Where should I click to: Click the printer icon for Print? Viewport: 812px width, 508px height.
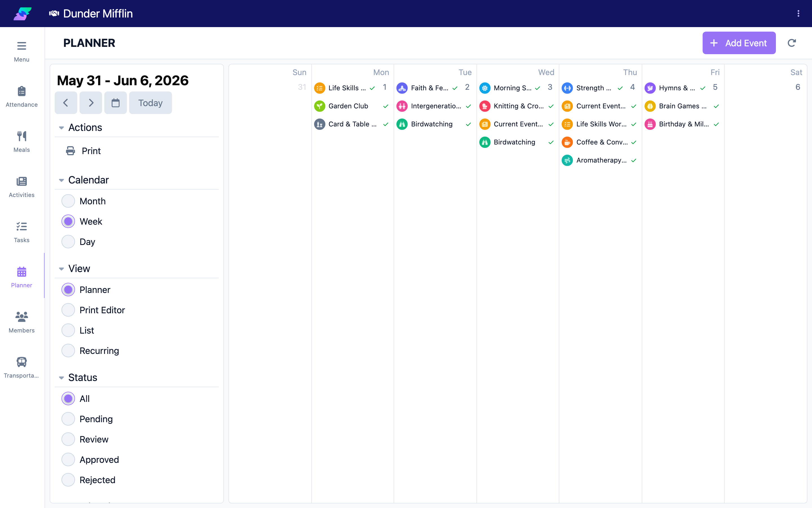click(70, 151)
